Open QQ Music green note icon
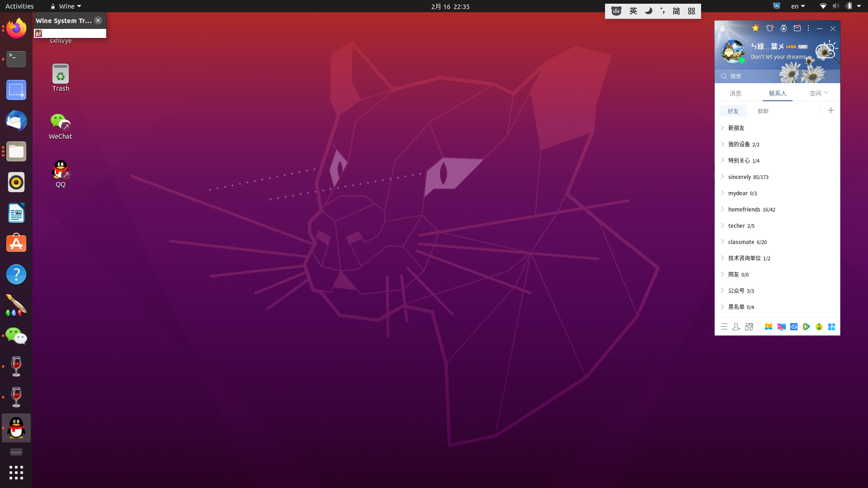868x488 pixels. click(x=819, y=327)
